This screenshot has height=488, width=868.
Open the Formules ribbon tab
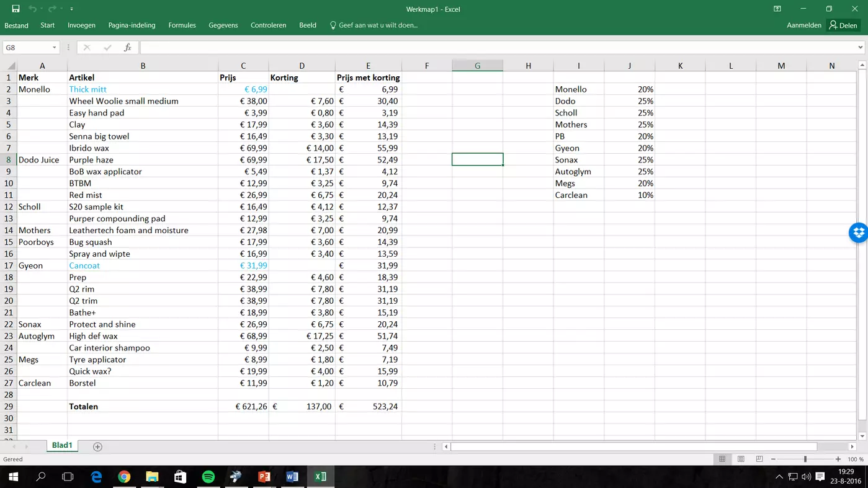182,25
